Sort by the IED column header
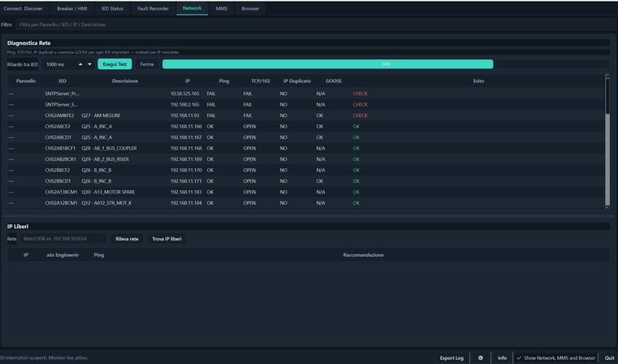618x364 pixels. (x=63, y=81)
